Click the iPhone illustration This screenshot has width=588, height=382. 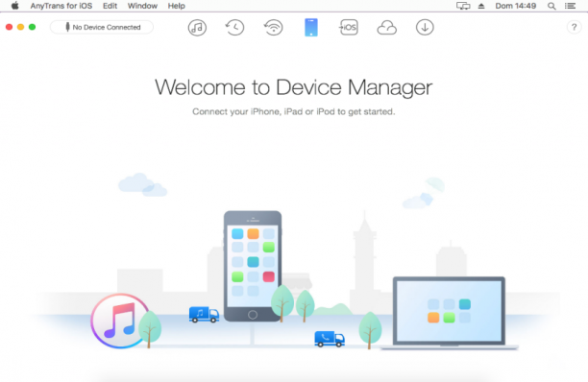pyautogui.click(x=253, y=266)
